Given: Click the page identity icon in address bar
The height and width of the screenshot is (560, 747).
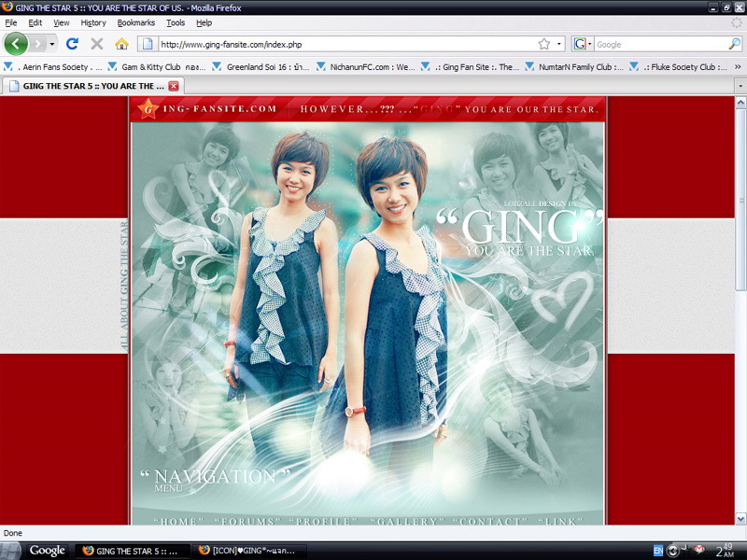Looking at the screenshot, I should point(148,44).
